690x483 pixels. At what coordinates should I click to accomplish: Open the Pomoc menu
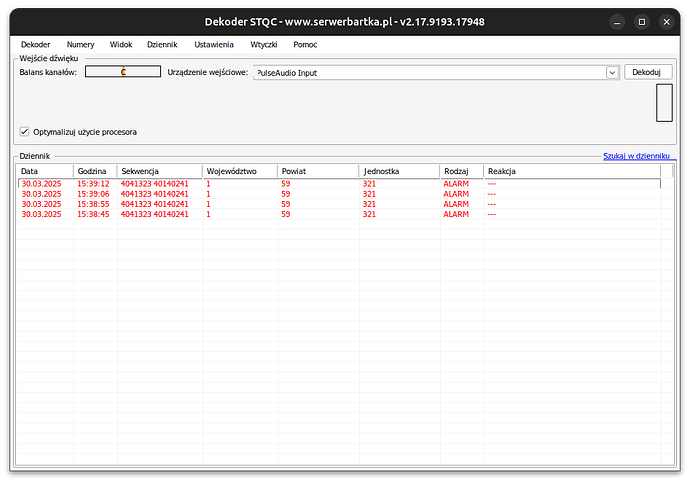pos(305,45)
